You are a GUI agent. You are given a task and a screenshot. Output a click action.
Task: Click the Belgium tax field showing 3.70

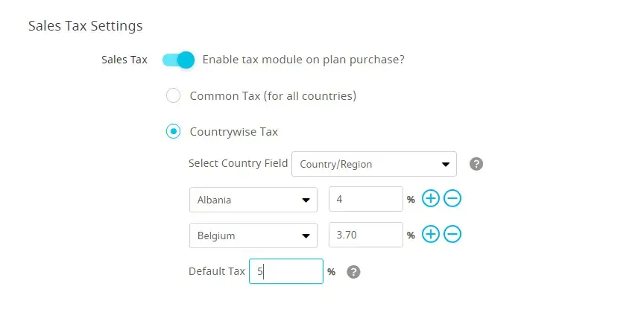365,235
